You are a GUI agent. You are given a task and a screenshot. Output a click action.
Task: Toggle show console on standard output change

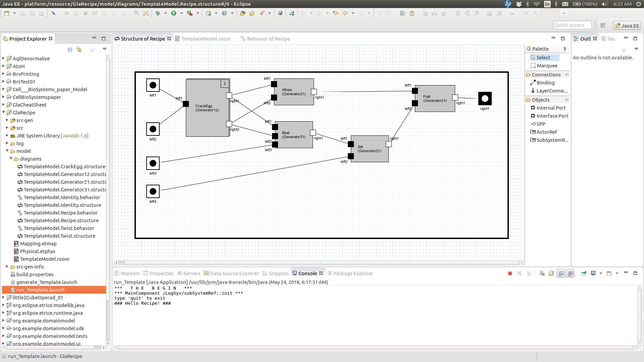pos(561,274)
